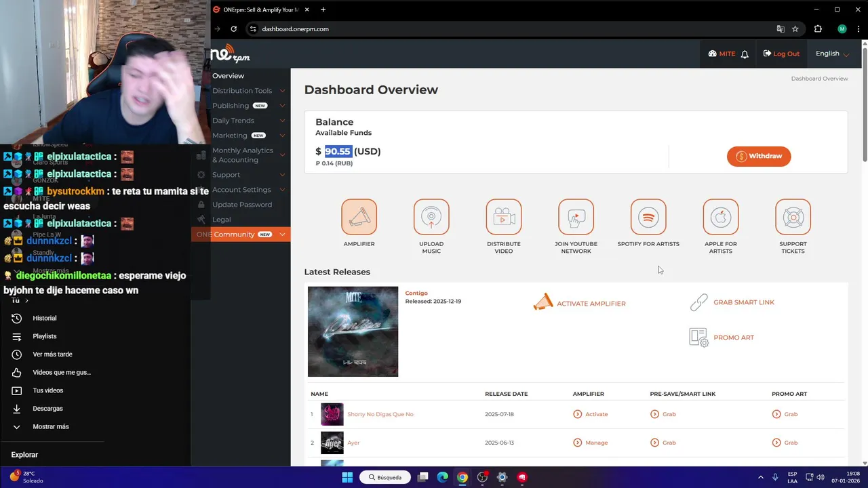Open Chrome profile avatar M
868x488 pixels.
click(842, 29)
